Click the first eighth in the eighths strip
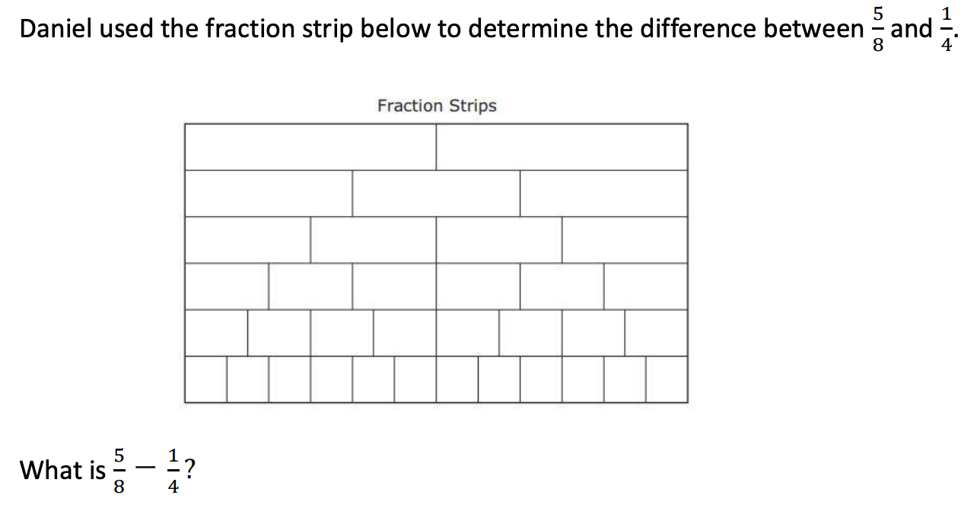The width and height of the screenshot is (980, 511). [216, 332]
